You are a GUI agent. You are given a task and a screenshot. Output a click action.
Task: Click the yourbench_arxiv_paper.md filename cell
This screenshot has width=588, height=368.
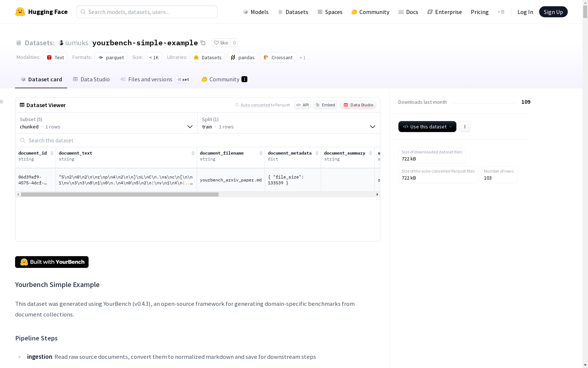[x=231, y=180]
